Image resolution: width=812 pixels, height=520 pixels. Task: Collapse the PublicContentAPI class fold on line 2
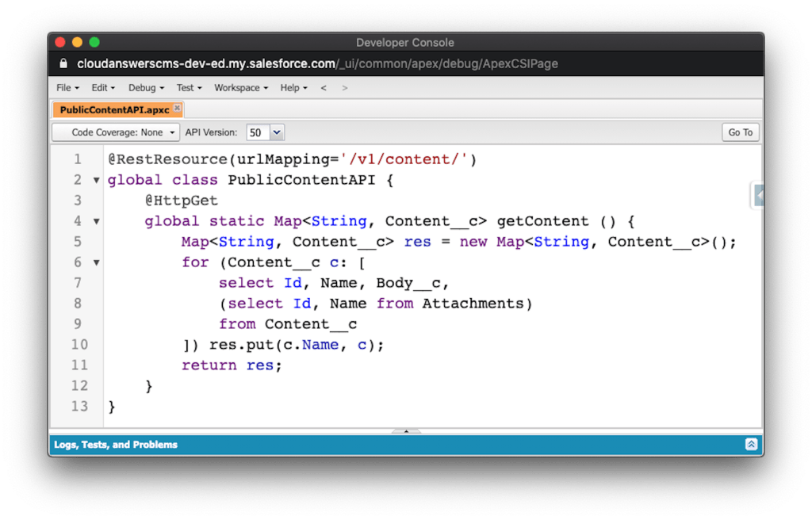(97, 180)
